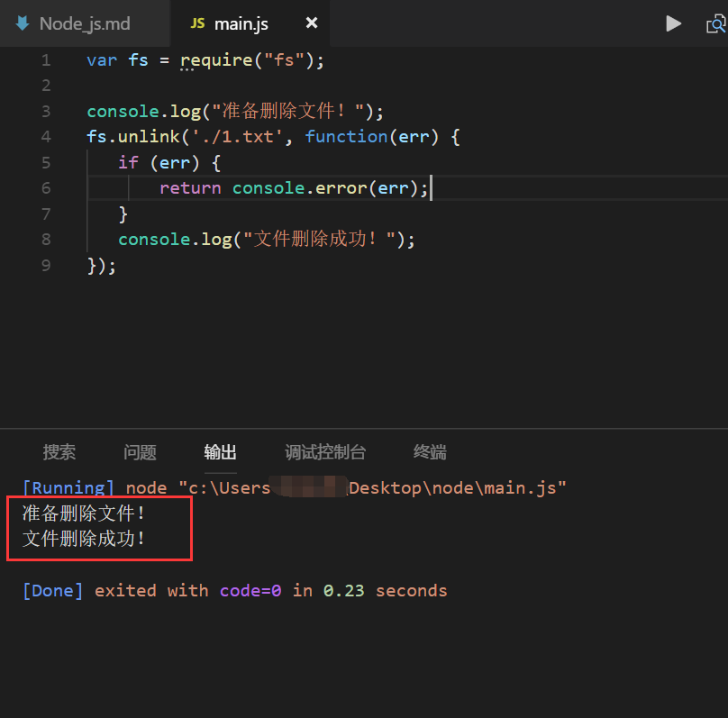Click the '文件删除成功!' output line
The height and width of the screenshot is (718, 728).
tap(84, 540)
